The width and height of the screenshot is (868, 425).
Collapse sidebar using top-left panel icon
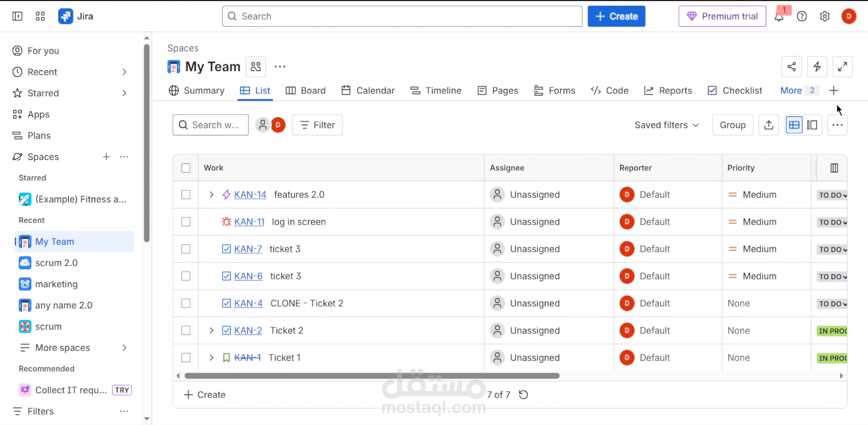pos(17,16)
